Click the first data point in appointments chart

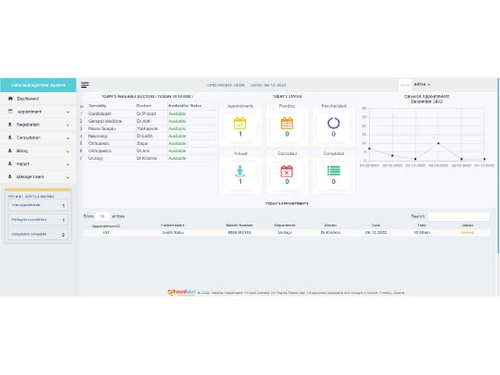[369, 149]
